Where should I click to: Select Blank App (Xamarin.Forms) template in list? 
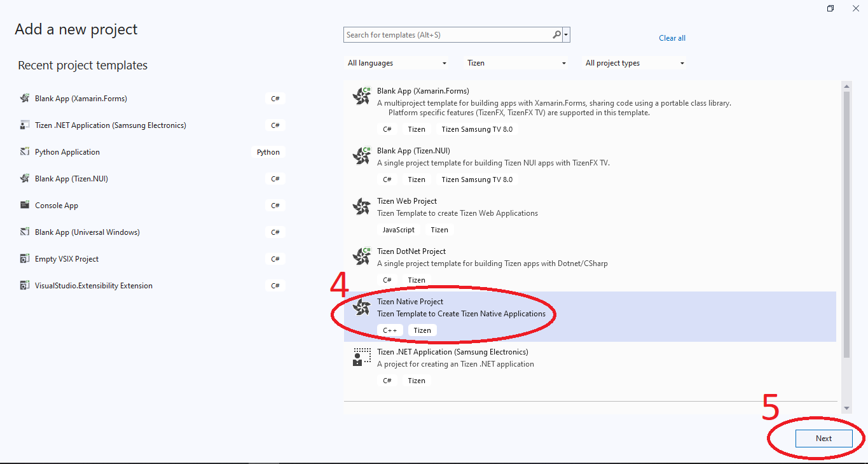[423, 91]
